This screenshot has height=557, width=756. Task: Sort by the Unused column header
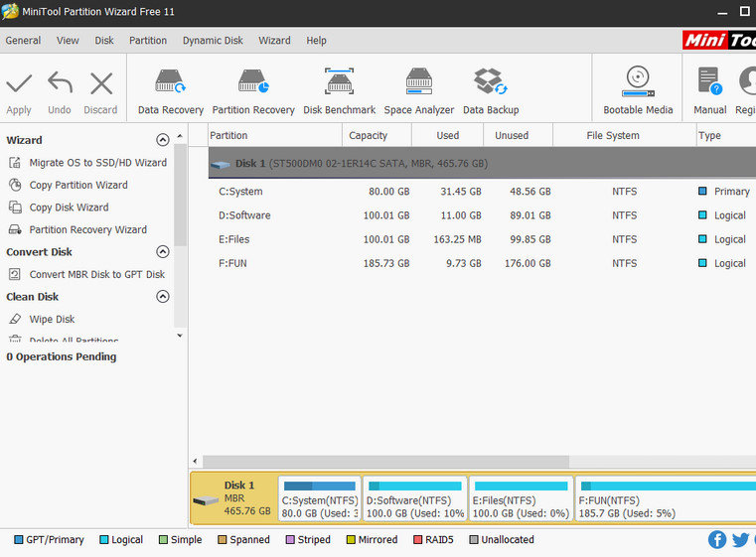(x=518, y=135)
